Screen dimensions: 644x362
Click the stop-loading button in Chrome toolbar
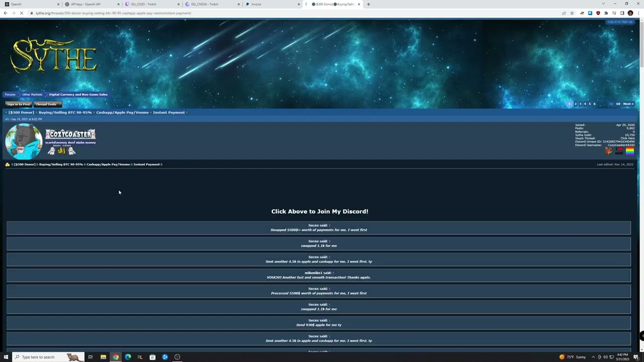(21, 13)
